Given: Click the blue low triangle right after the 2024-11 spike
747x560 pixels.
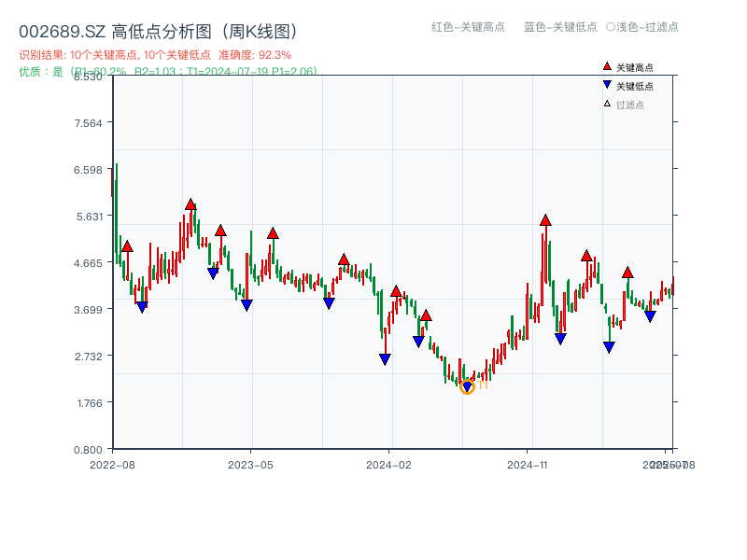Looking at the screenshot, I should 561,339.
